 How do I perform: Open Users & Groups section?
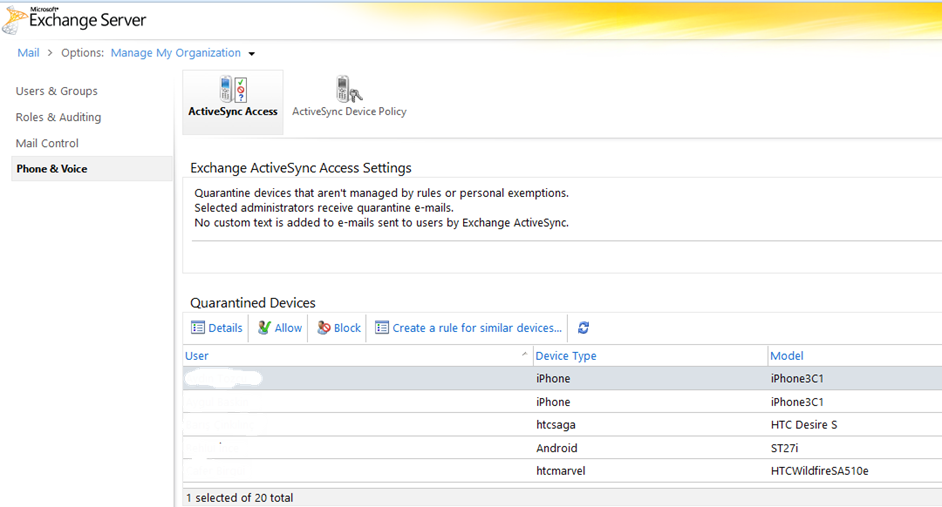(x=56, y=91)
